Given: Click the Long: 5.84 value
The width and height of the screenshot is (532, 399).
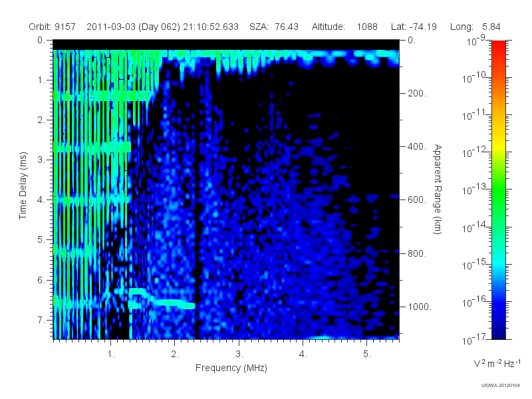Looking at the screenshot, I should 475,27.
